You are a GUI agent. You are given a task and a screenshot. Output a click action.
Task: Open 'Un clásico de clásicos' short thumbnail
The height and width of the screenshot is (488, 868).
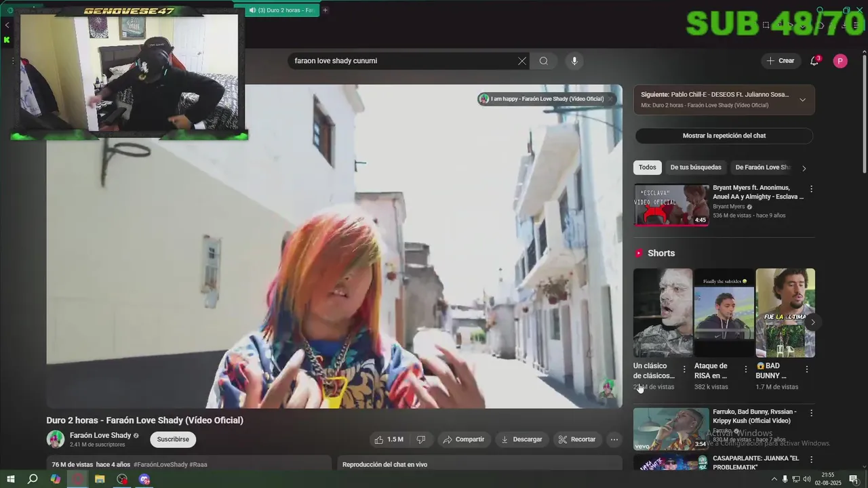pyautogui.click(x=663, y=312)
